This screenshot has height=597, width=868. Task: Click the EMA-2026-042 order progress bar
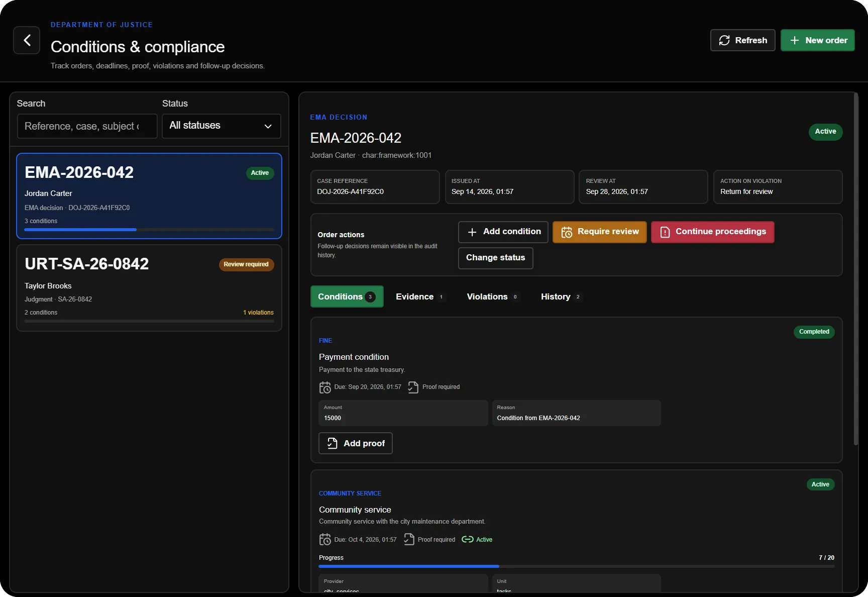tap(149, 230)
